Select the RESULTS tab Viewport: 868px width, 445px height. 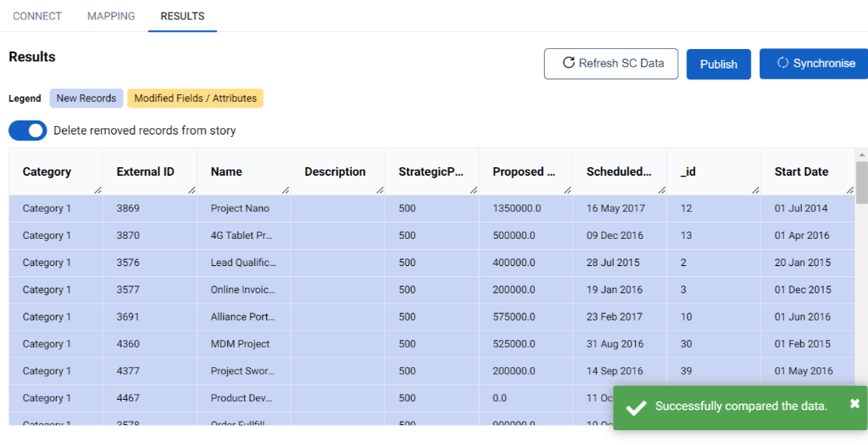click(x=182, y=16)
